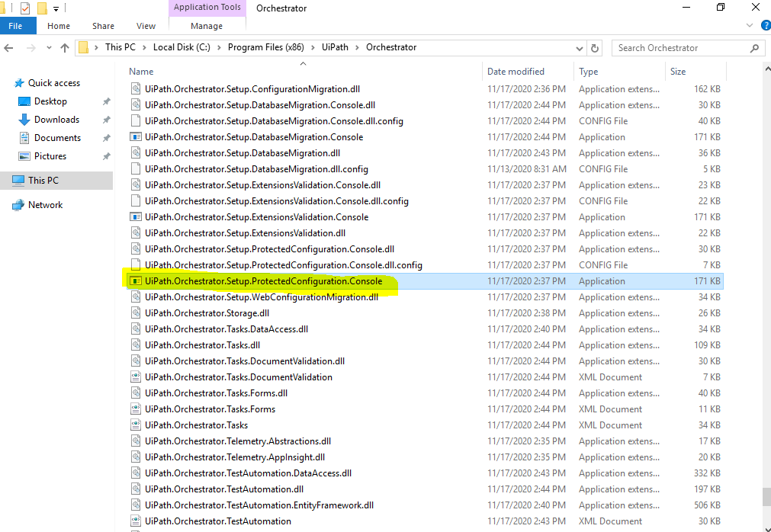Click the Forward navigation arrow
The height and width of the screenshot is (532, 771).
31,48
